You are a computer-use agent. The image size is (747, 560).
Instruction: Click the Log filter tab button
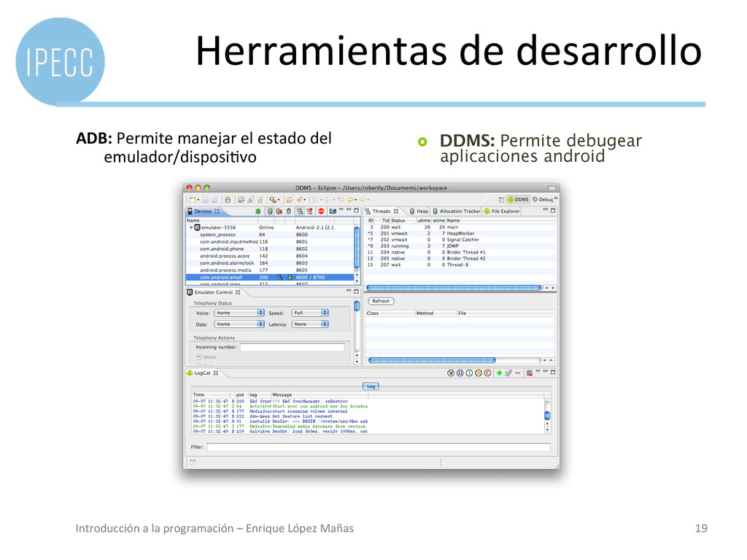click(371, 386)
